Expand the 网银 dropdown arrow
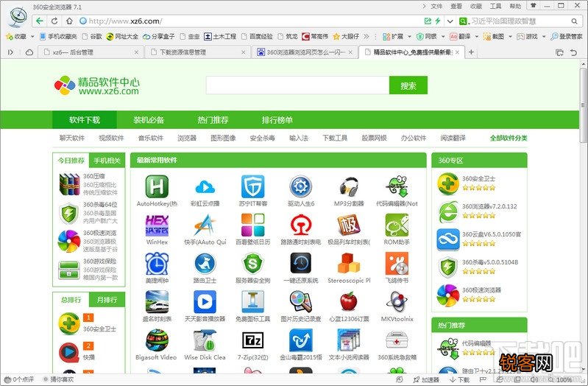This screenshot has height=386, width=588. point(443,36)
